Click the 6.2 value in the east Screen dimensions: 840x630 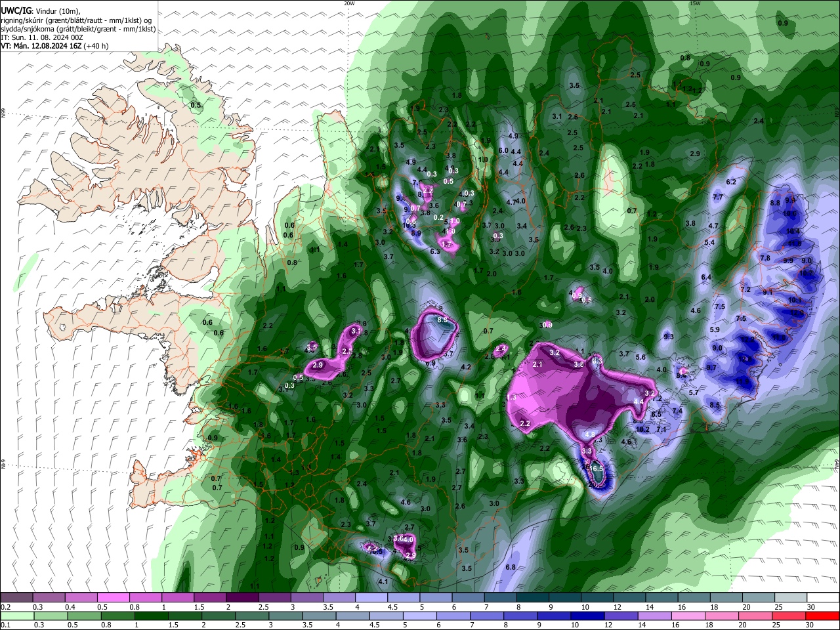pos(731,182)
